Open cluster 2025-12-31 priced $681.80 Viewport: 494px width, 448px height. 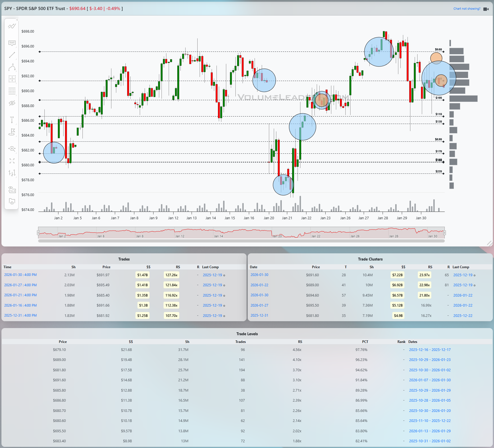[259, 315]
